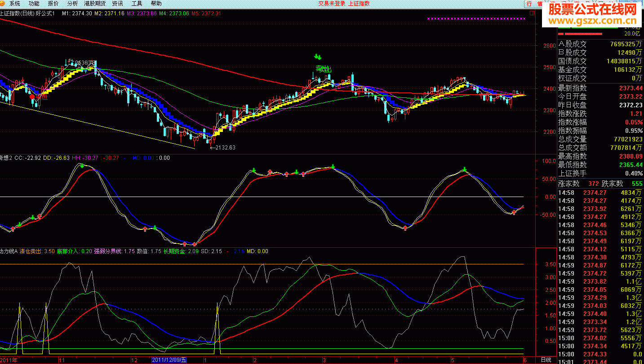Click the B股成交 row in quote panel

(600, 53)
